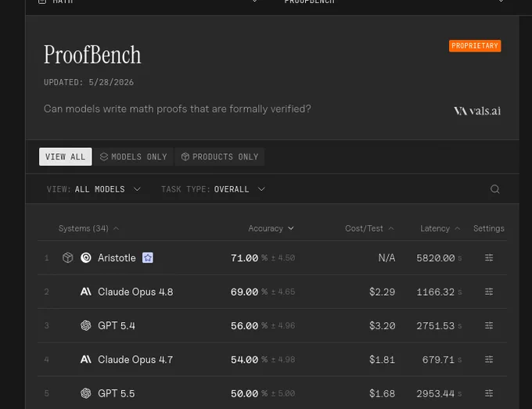The height and width of the screenshot is (409, 532).
Task: Click Anthropic logo beside Claude Opus 4.8
Action: (86, 292)
